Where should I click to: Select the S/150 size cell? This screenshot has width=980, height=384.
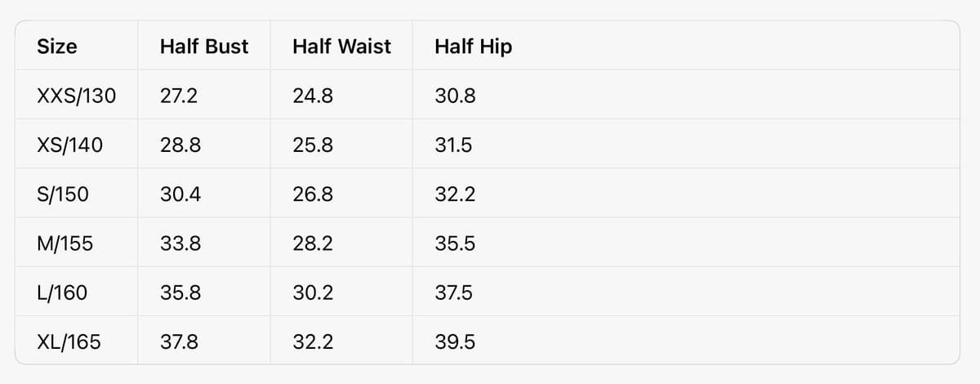coord(63,194)
